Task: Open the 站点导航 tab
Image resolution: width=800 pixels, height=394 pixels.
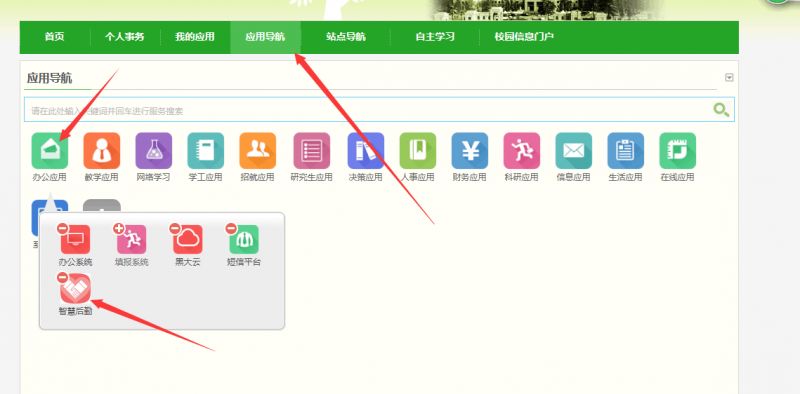Action: (346, 37)
